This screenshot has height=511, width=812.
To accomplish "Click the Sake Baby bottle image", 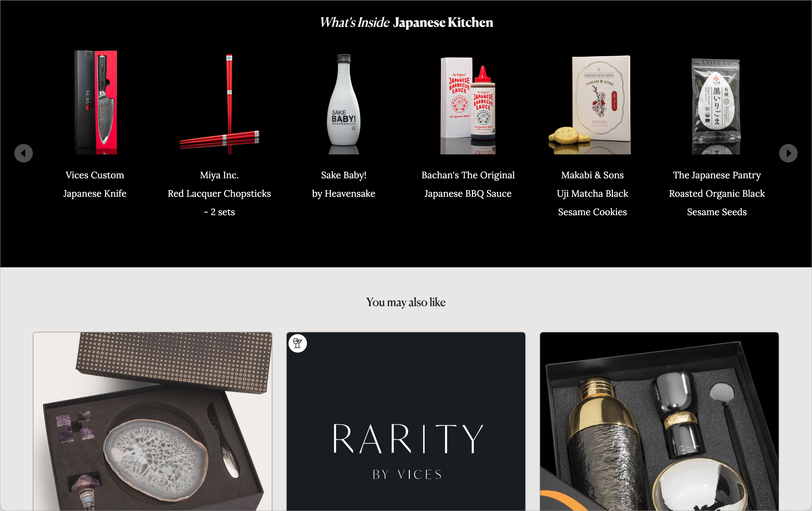I will point(344,104).
